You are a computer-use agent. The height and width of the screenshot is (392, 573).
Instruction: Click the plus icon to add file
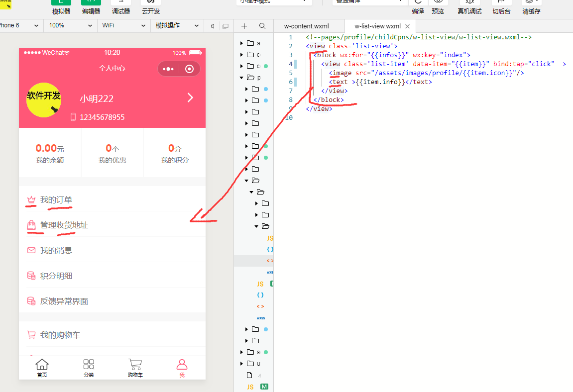[x=244, y=26]
